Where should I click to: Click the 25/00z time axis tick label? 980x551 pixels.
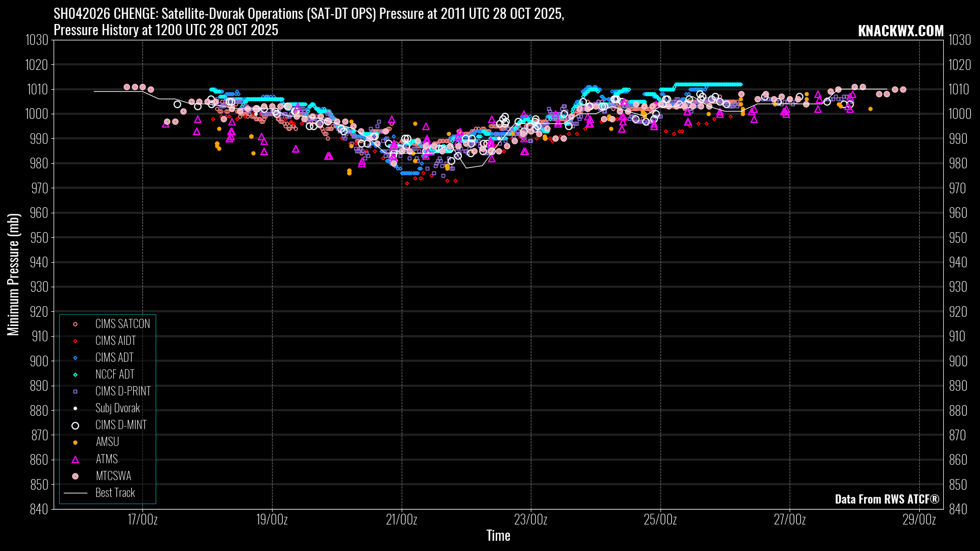(x=660, y=520)
